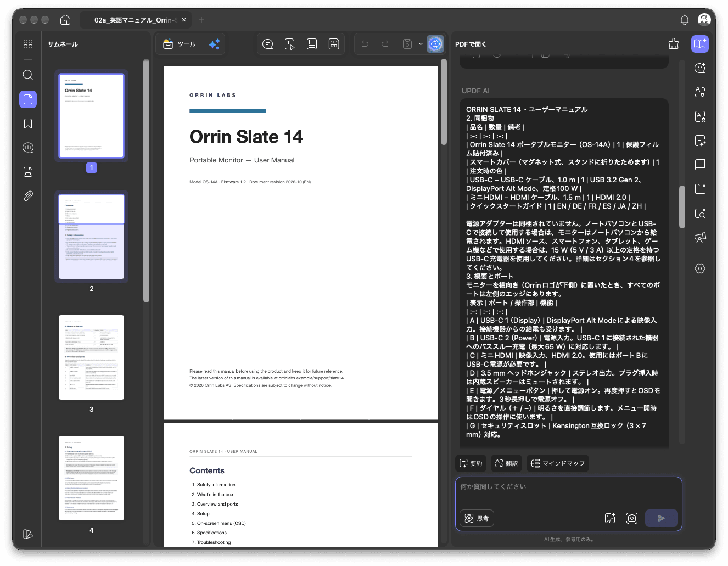Select page 3 thumbnail
The height and width of the screenshot is (566, 728).
tap(92, 357)
